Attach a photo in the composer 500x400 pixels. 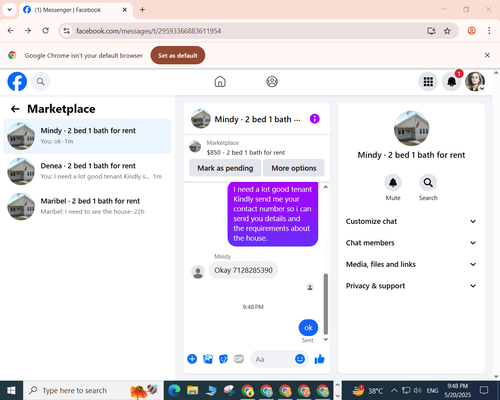click(208, 359)
